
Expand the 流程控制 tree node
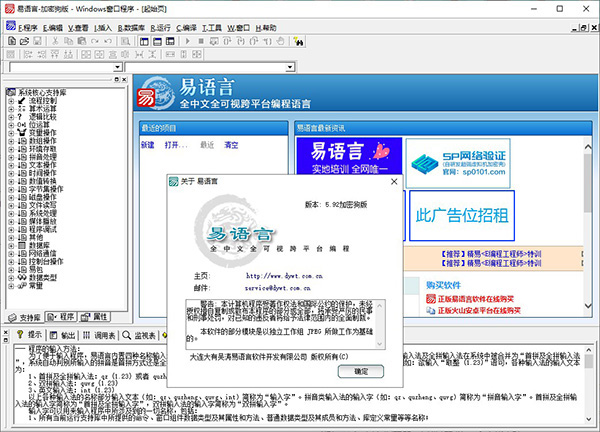click(x=11, y=101)
